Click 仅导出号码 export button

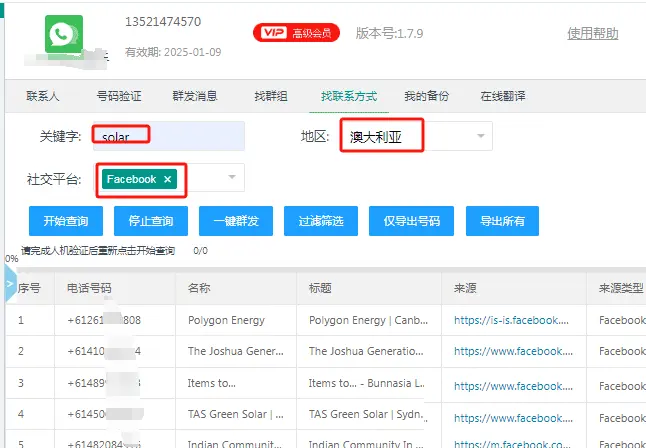coord(405,221)
